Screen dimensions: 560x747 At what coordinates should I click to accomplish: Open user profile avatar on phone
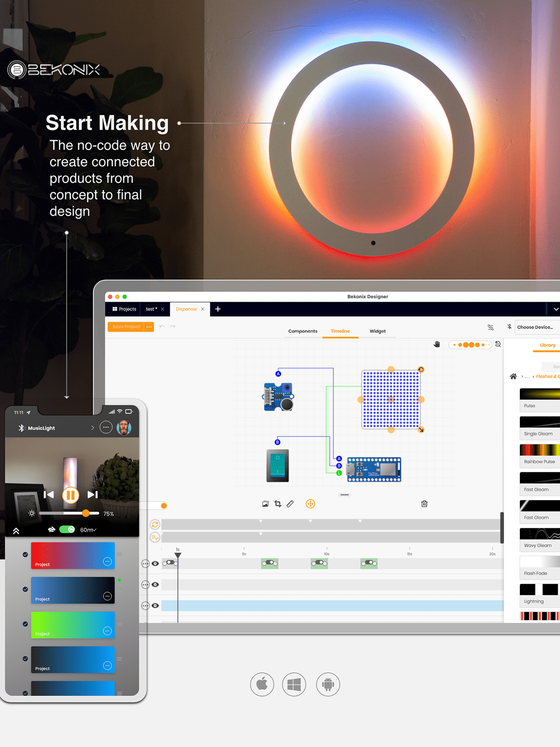(124, 427)
